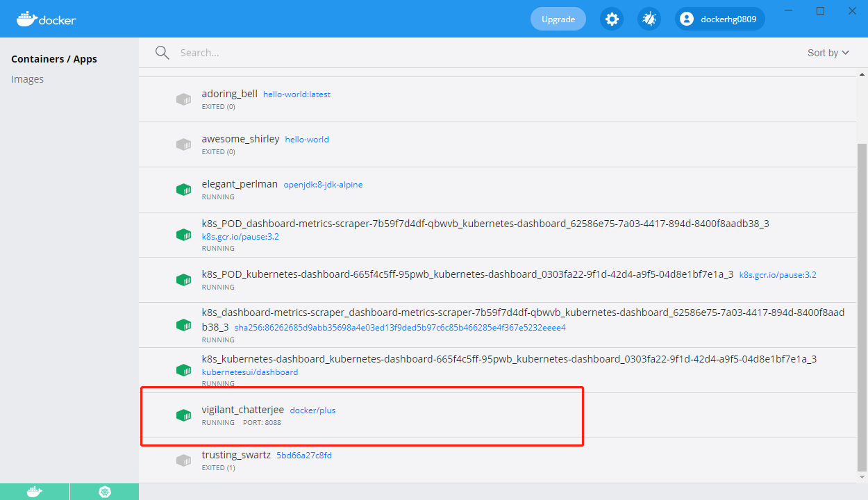Screen dimensions: 868x500
Task: Open the openjdk:8-jdk-alpine image link
Action: coord(322,184)
